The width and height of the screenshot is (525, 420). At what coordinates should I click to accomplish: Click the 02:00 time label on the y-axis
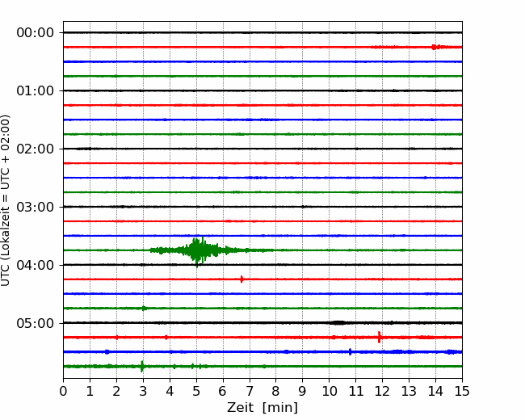coord(36,149)
